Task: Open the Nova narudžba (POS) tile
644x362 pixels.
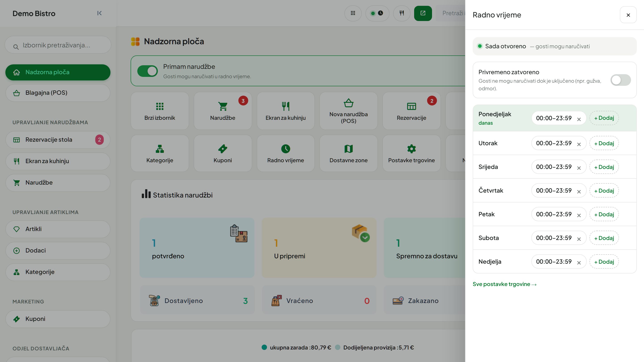Action: pyautogui.click(x=349, y=111)
